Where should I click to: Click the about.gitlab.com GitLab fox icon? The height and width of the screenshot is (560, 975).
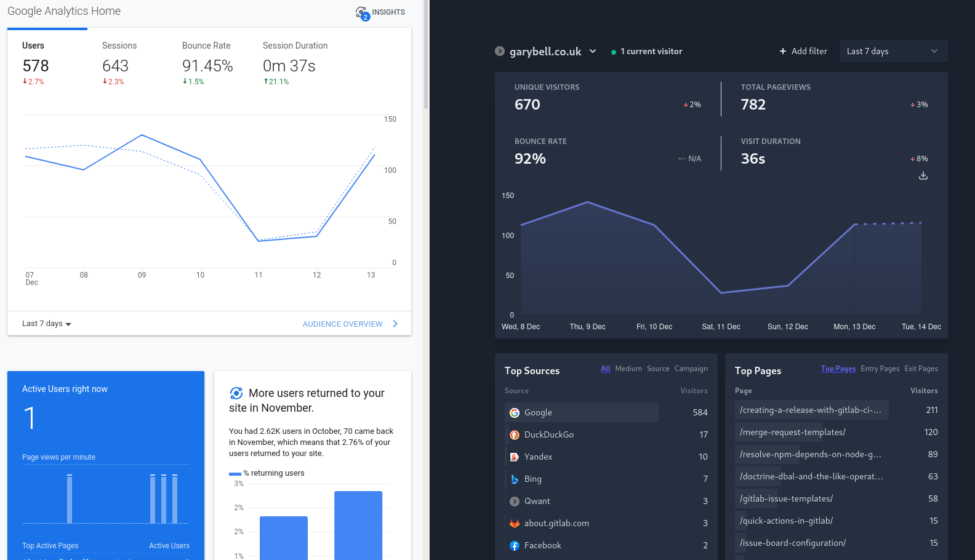coord(515,524)
